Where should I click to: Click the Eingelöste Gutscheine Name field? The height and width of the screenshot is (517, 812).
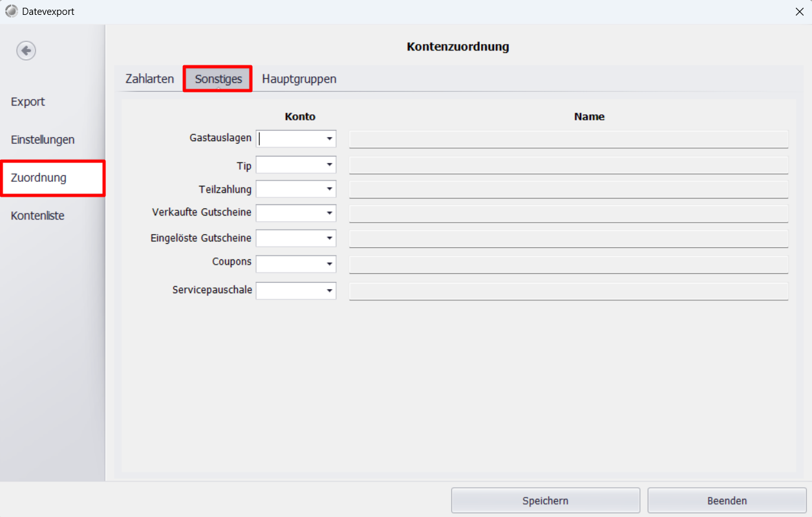coord(569,238)
